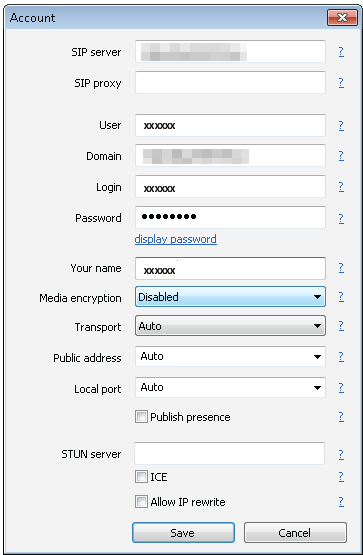Click the question mark beside User
This screenshot has height=555, width=363.
tap(341, 125)
